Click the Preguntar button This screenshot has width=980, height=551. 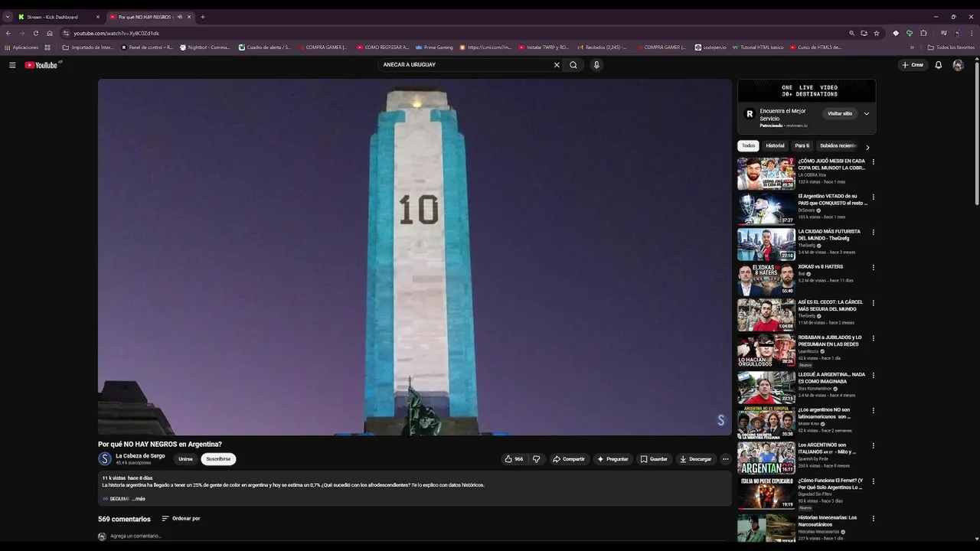tap(612, 459)
